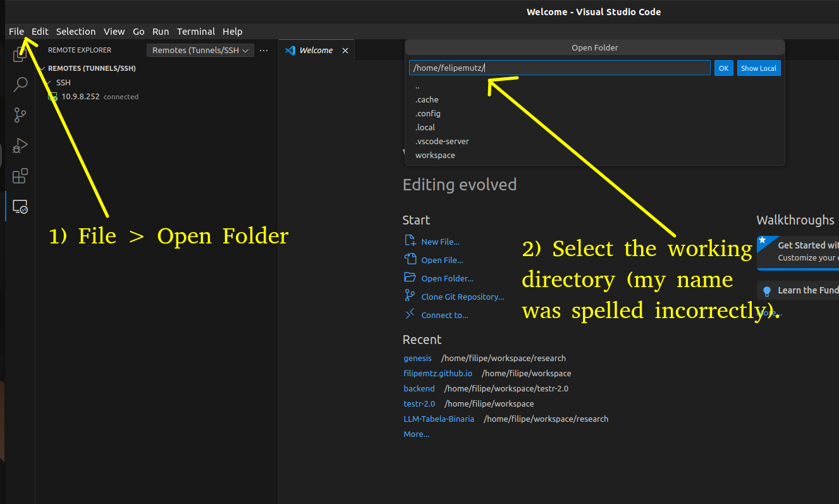Open the Help menu
Image resolution: width=839 pixels, height=504 pixels.
233,31
